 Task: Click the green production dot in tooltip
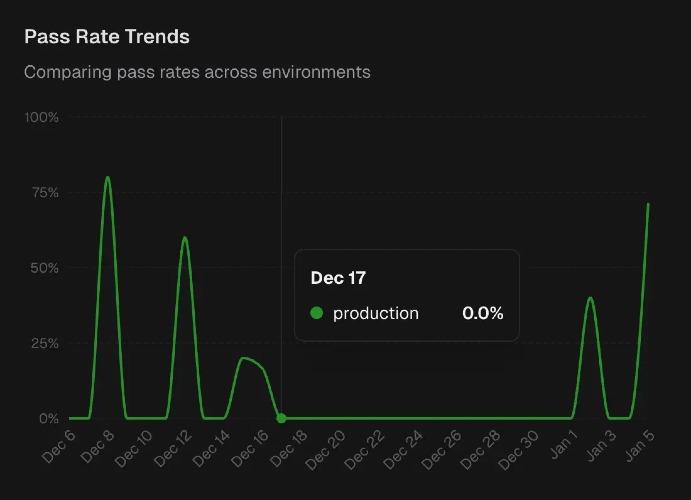point(317,313)
